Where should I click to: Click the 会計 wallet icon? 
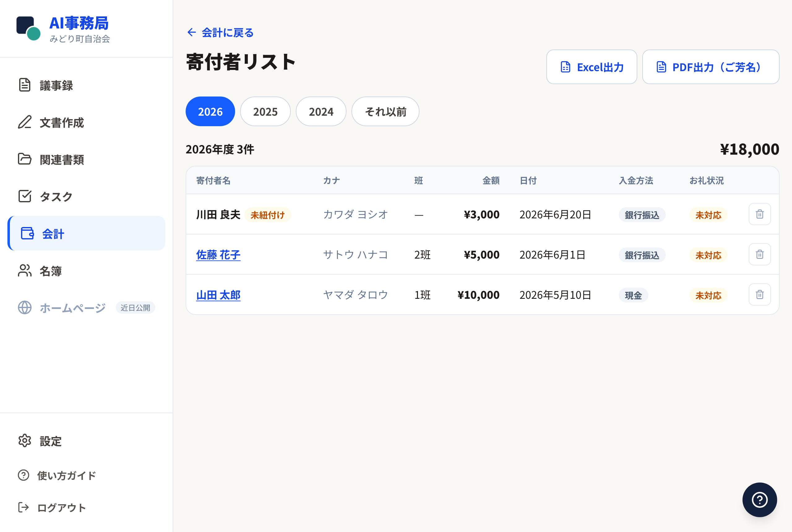pos(27,234)
